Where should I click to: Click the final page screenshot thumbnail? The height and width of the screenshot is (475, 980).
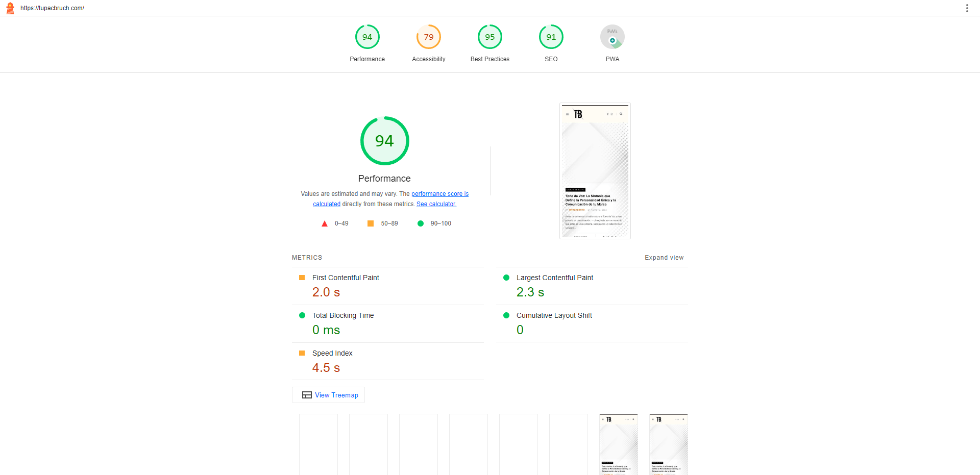click(595, 171)
